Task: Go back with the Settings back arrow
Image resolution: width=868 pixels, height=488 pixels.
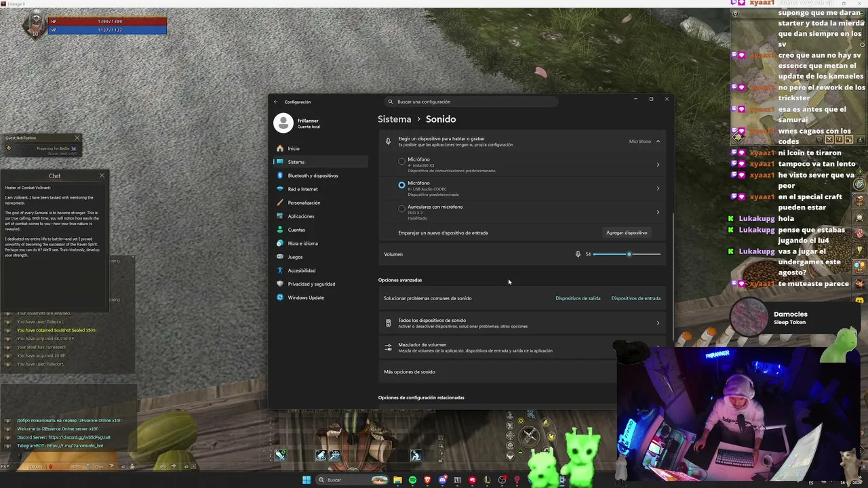Action: click(276, 102)
